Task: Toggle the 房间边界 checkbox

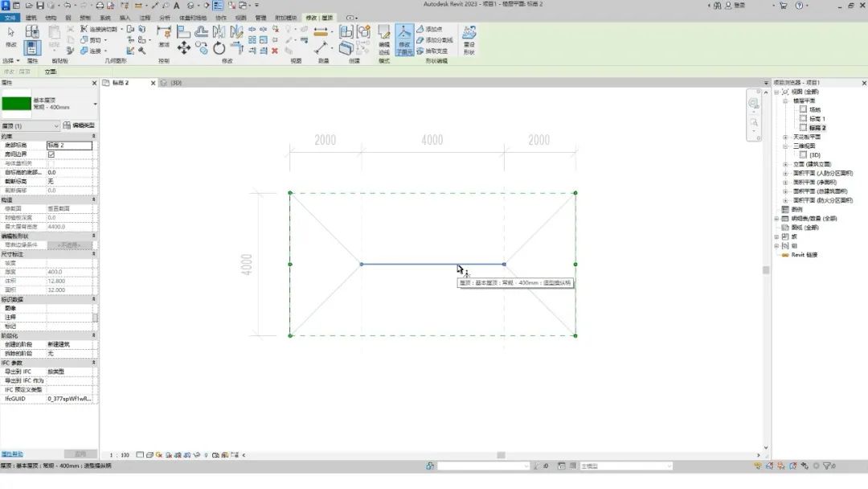Action: click(51, 154)
